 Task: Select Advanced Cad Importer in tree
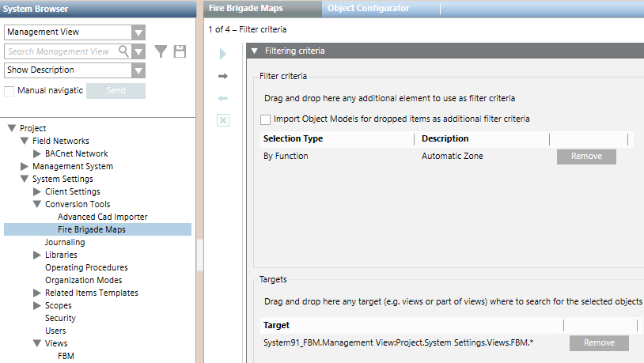click(102, 217)
